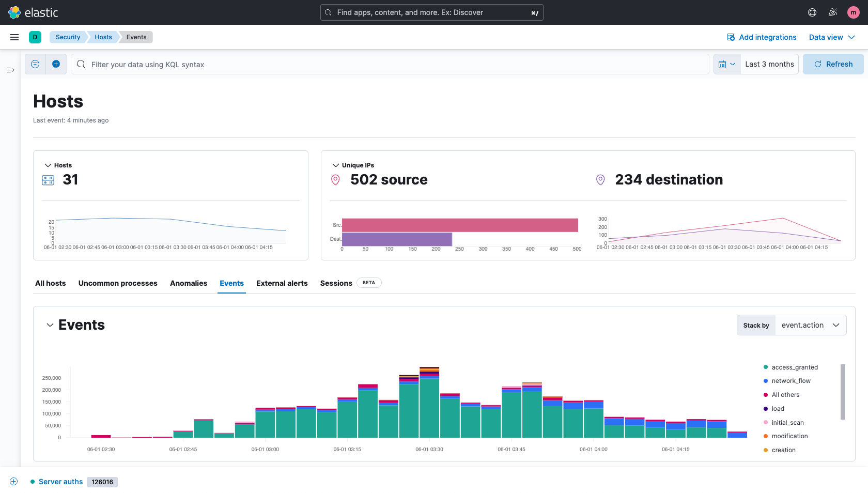Select the Events tab
Viewport: 868px width, 493px height.
click(231, 283)
